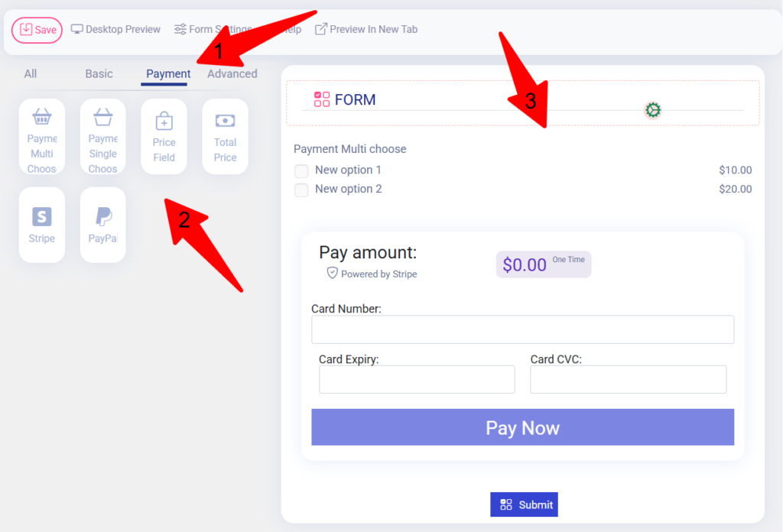Open the Advanced fields tab

click(x=232, y=74)
